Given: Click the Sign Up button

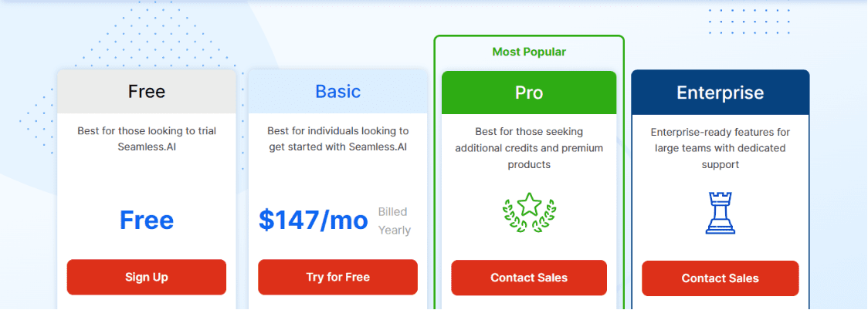Looking at the screenshot, I should point(147,277).
